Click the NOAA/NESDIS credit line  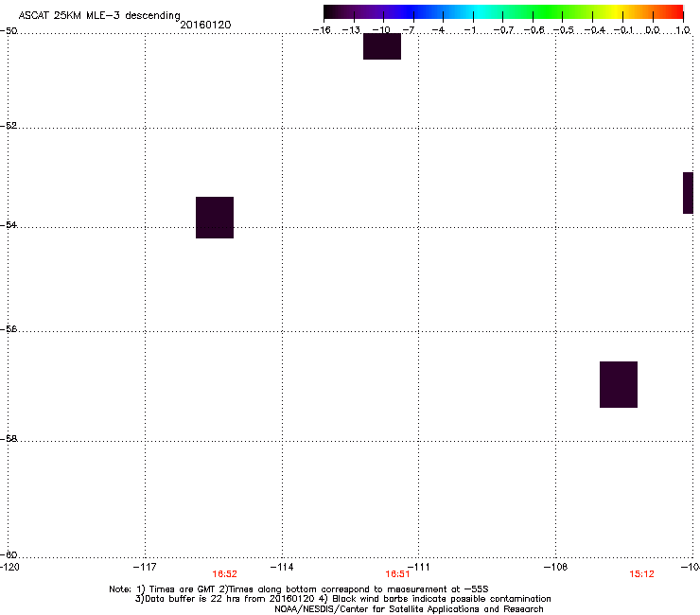pyautogui.click(x=409, y=609)
